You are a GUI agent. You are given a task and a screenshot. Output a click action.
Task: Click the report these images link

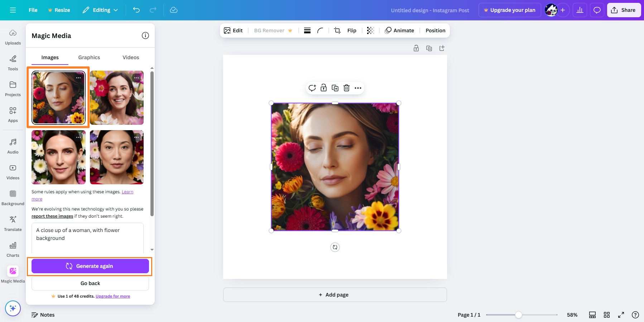click(x=52, y=216)
